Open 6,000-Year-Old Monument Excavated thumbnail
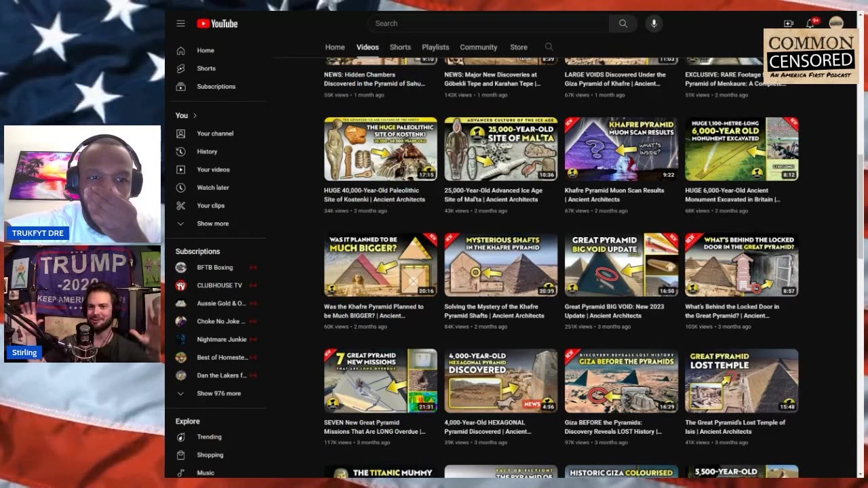 coord(742,149)
